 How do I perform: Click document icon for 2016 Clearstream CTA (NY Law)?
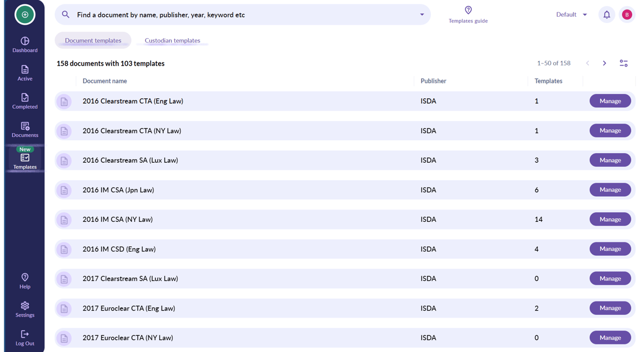[64, 131]
